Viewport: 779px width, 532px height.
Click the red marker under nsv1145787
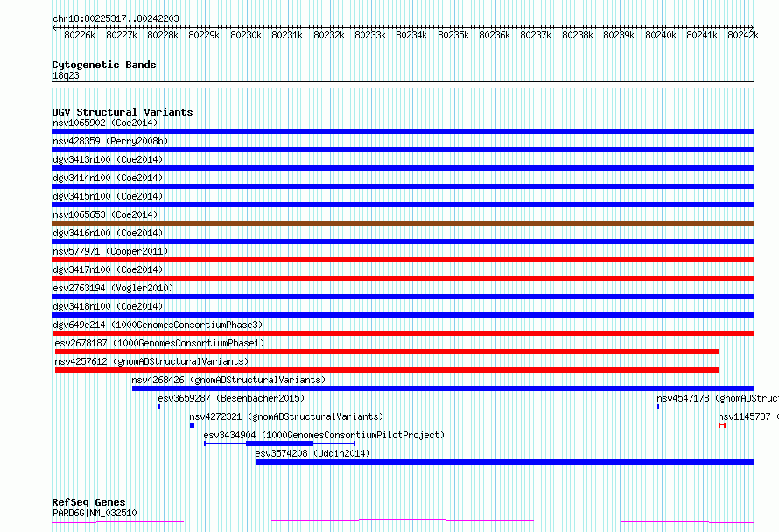click(x=722, y=425)
